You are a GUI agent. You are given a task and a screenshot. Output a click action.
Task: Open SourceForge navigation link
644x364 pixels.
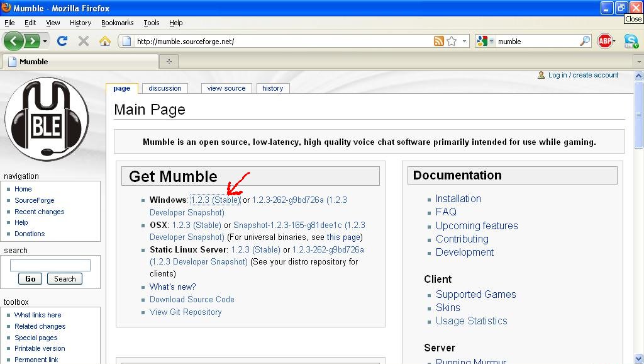pyautogui.click(x=35, y=200)
